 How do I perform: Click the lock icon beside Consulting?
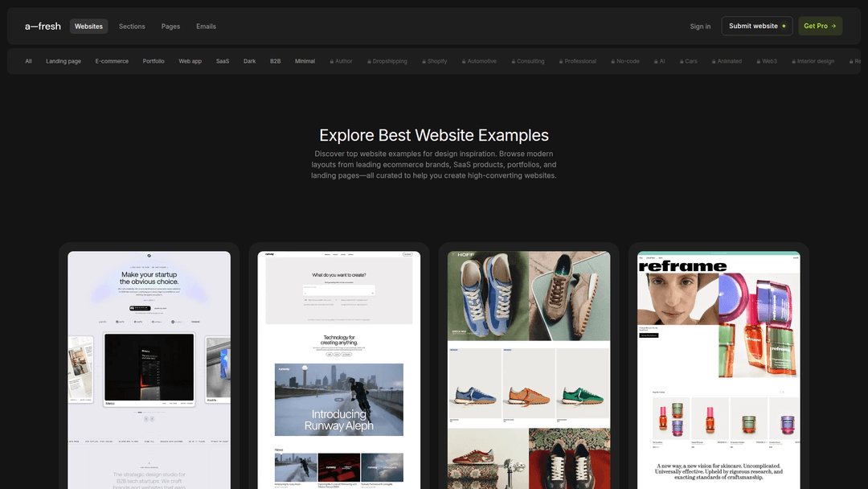[514, 61]
